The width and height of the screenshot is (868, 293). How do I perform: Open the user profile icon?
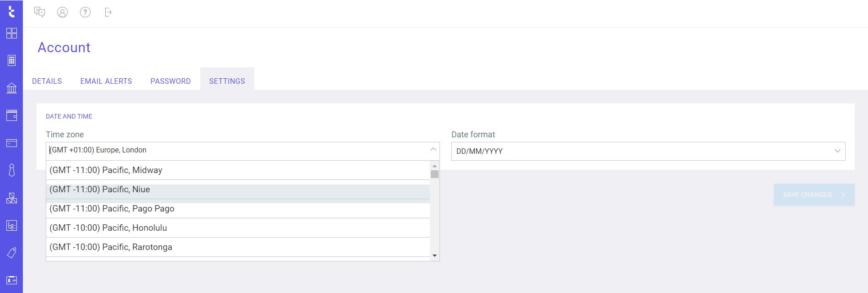pos(62,12)
